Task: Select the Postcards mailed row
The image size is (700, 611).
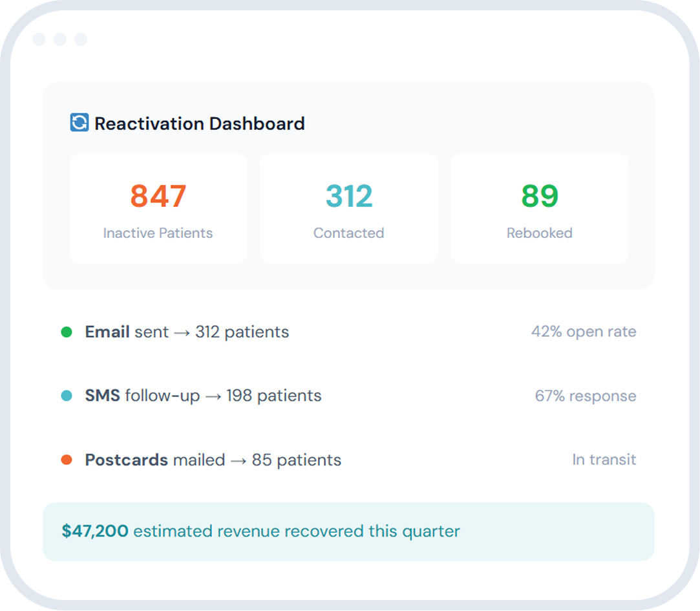Action: (x=213, y=460)
